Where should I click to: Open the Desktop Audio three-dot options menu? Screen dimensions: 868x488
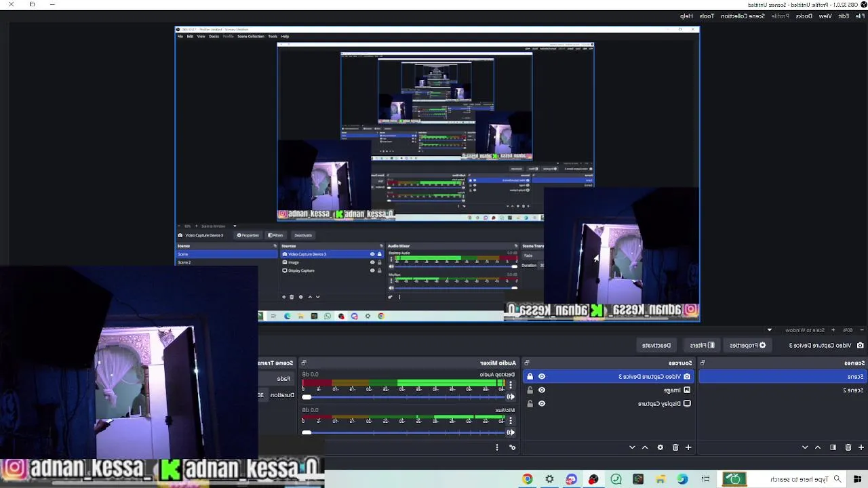511,384
